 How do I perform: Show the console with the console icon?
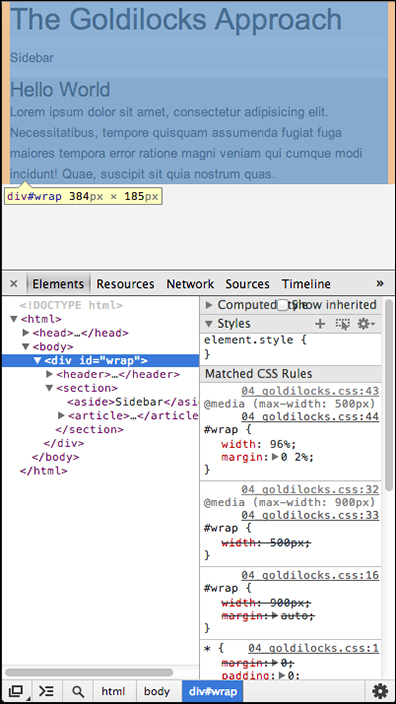[46, 691]
